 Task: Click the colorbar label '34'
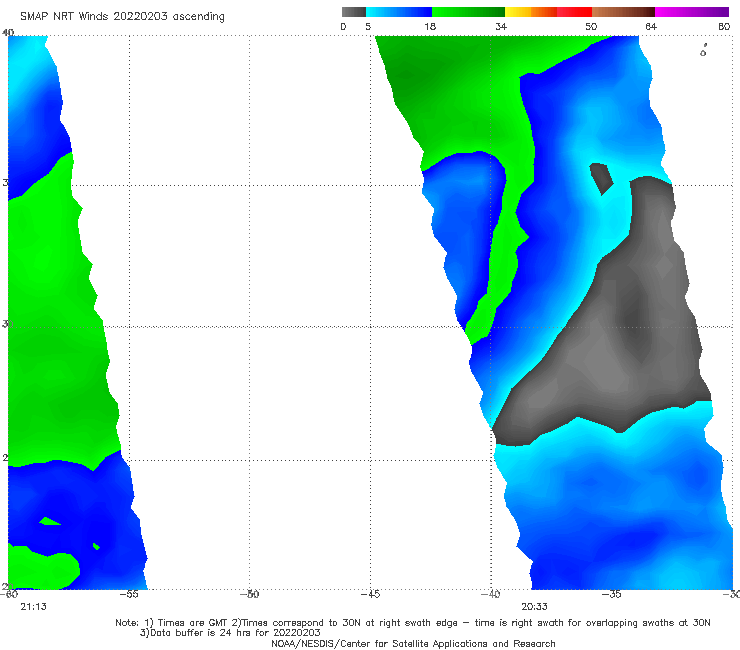tap(501, 26)
